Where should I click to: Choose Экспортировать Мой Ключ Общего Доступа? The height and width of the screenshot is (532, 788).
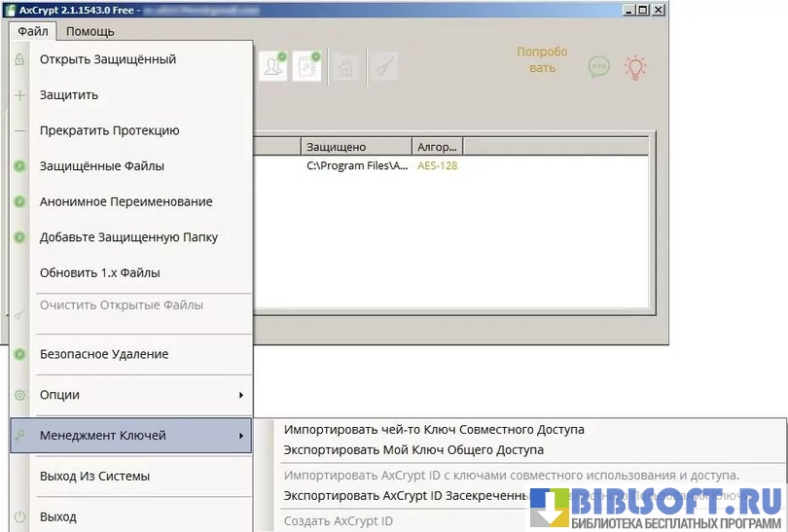tap(413, 450)
